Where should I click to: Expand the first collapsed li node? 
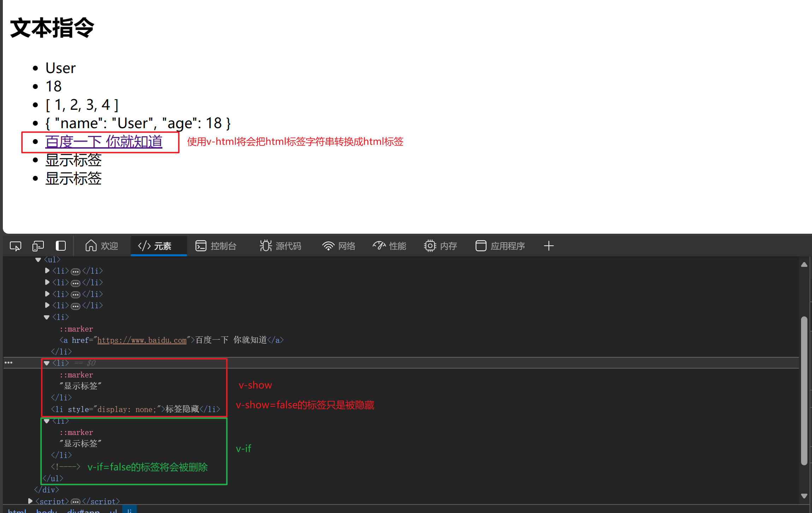tap(47, 271)
